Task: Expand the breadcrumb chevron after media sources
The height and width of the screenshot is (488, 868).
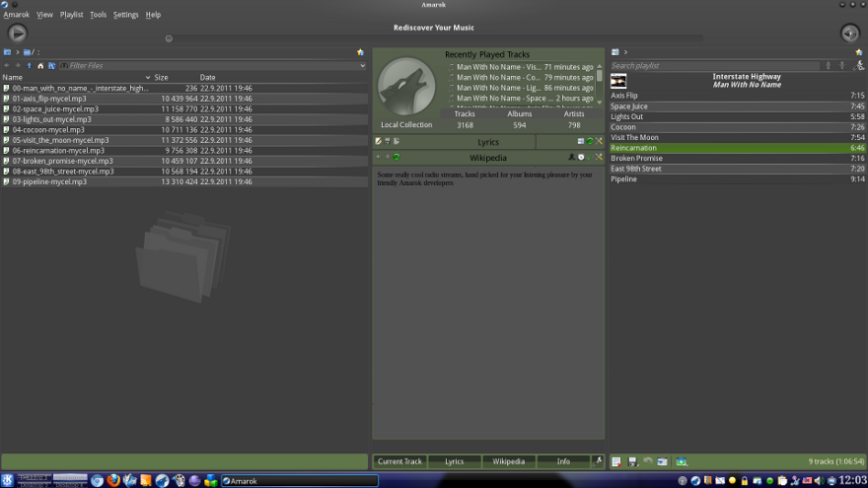Action: [x=17, y=52]
